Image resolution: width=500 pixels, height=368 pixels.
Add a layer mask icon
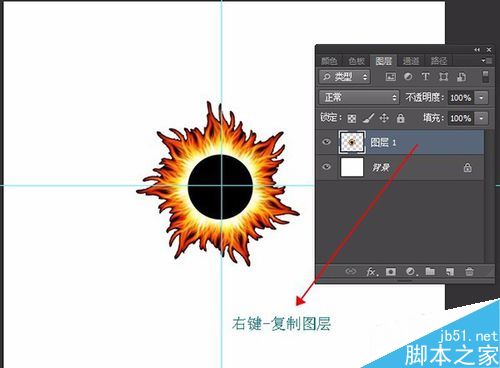click(x=391, y=272)
